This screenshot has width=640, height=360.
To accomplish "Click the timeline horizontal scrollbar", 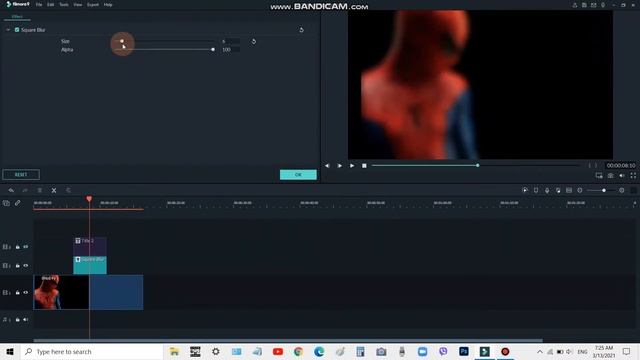I will click(x=288, y=340).
